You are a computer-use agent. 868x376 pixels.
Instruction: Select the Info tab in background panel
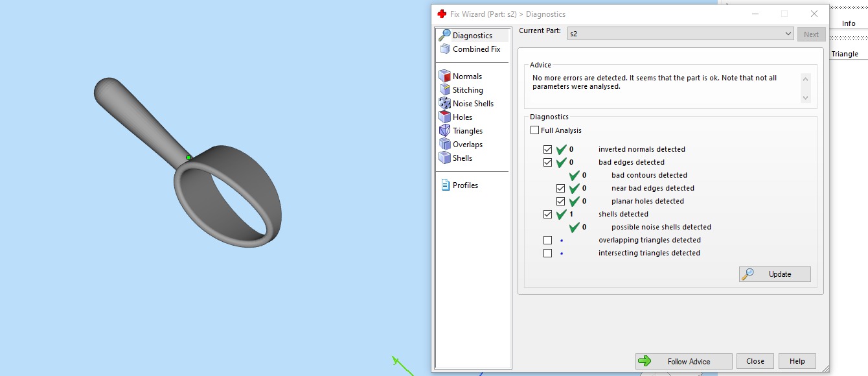click(849, 23)
